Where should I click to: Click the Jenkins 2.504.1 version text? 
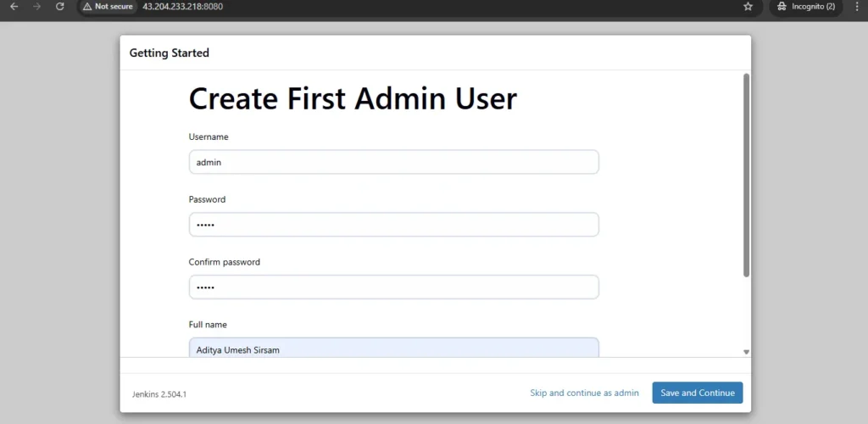pyautogui.click(x=159, y=393)
